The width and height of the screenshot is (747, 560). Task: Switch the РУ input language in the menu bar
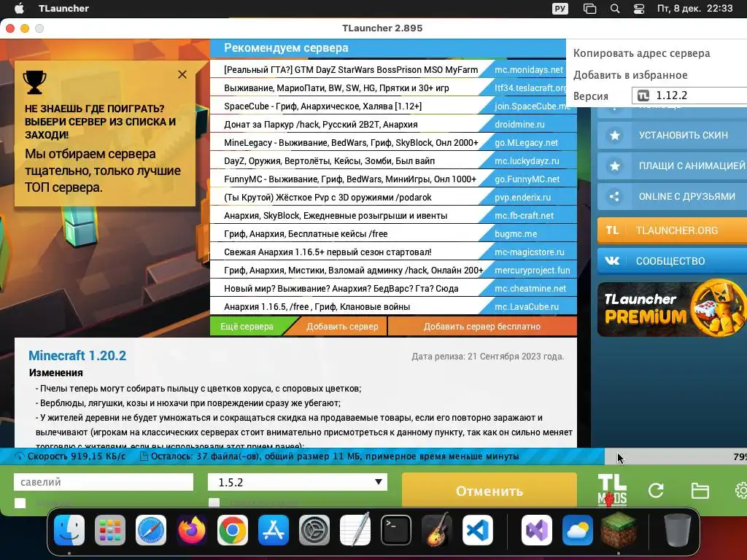(x=560, y=9)
